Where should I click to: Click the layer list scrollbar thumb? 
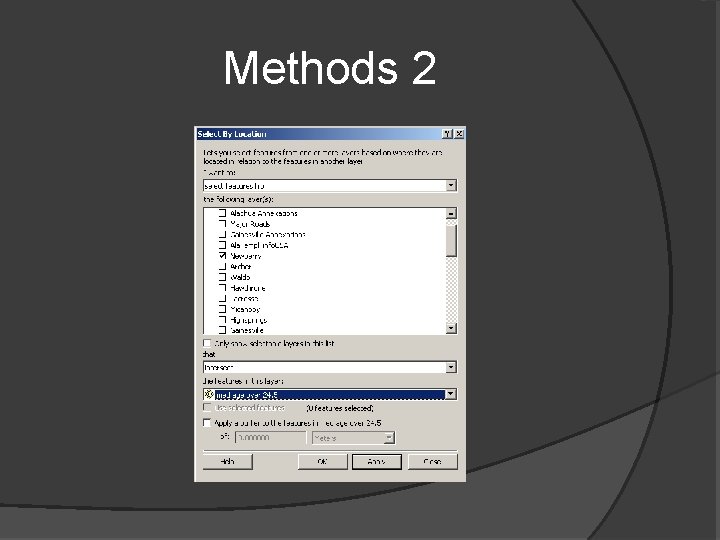pyautogui.click(x=451, y=240)
